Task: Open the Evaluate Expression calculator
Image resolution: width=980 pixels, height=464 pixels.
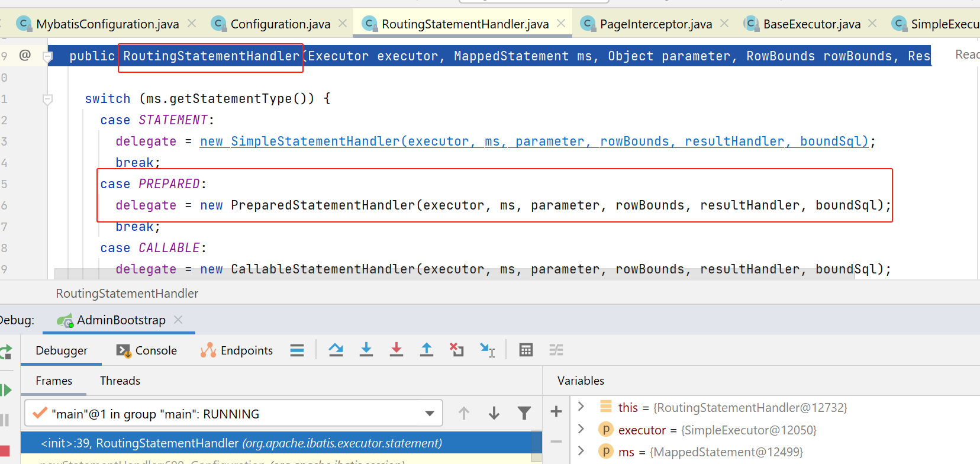Action: [x=526, y=350]
